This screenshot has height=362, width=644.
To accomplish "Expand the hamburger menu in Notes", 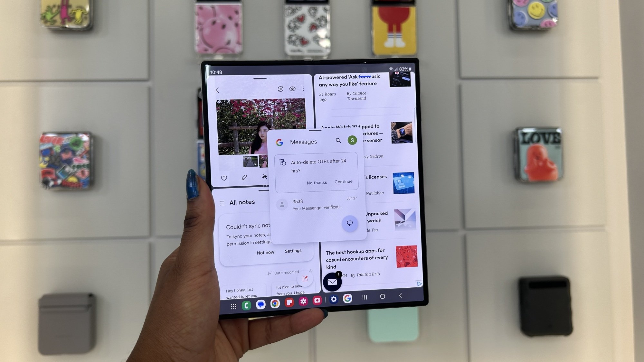I will point(223,203).
